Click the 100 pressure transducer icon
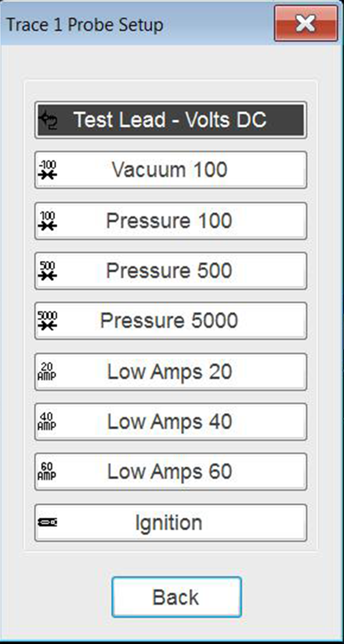Viewport: 344px width, 644px height. (47, 221)
